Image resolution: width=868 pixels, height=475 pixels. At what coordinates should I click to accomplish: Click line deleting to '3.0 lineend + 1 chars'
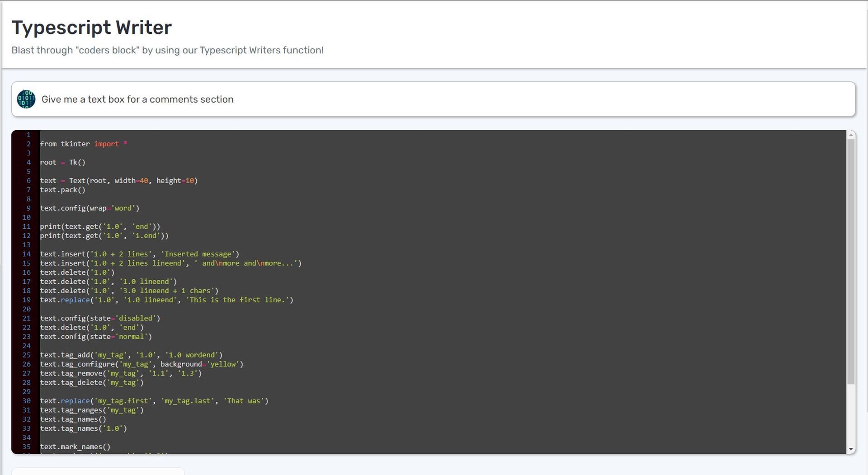point(129,291)
